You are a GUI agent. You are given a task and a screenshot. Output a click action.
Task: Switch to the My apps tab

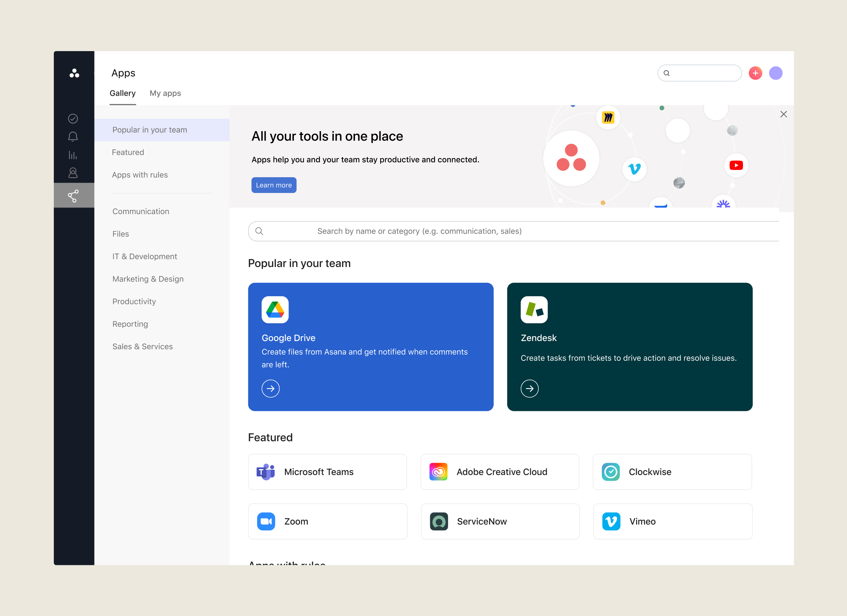(x=165, y=93)
